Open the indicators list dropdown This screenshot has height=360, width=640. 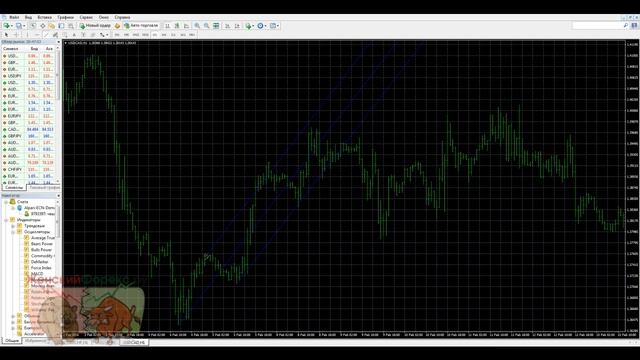(x=250, y=26)
